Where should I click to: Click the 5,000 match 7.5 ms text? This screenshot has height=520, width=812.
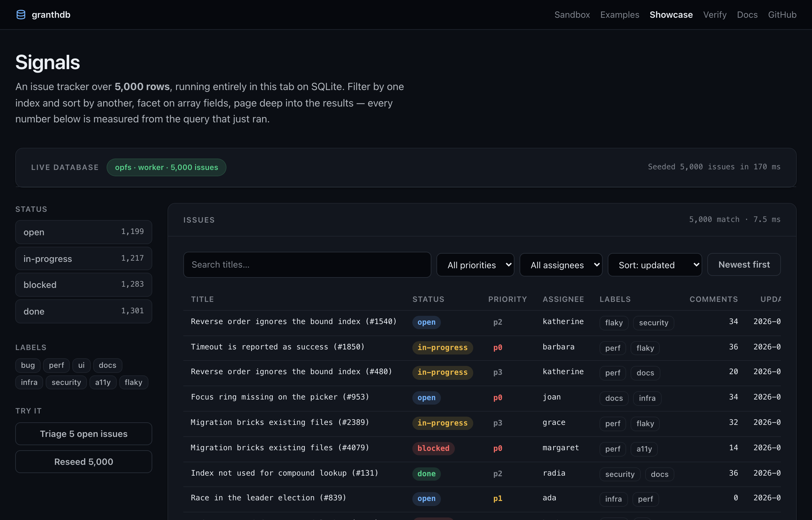pos(734,219)
